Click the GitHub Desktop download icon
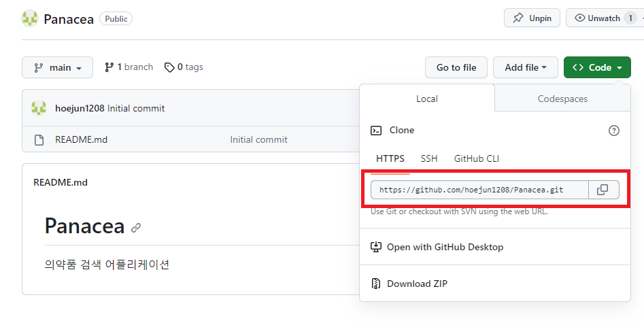This screenshot has height=323, width=644. (x=376, y=247)
